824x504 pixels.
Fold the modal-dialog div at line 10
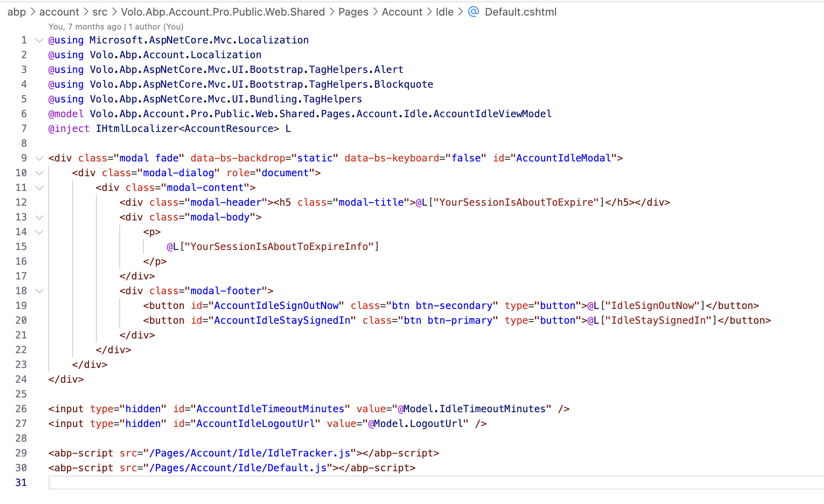tap(39, 173)
